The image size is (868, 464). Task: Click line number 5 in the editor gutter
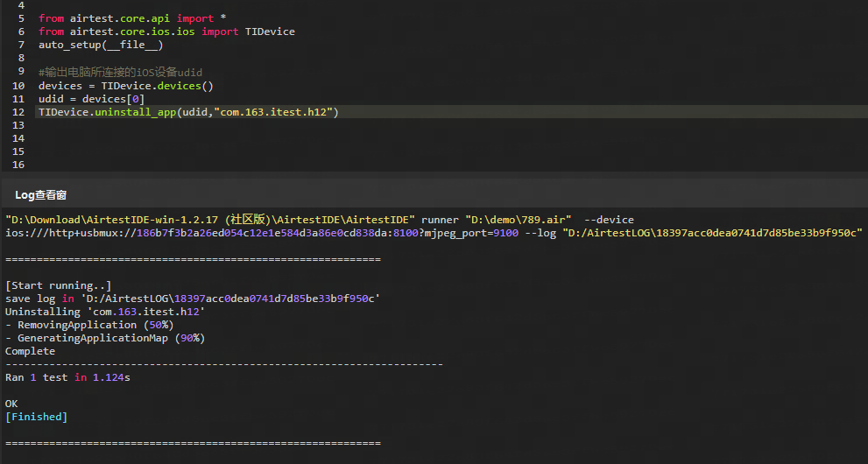coord(21,18)
